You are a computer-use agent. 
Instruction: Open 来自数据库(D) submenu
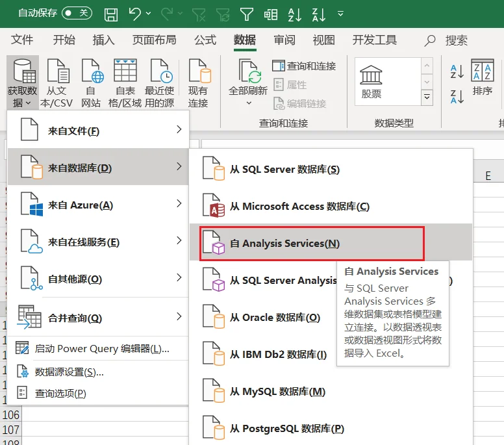tap(98, 167)
